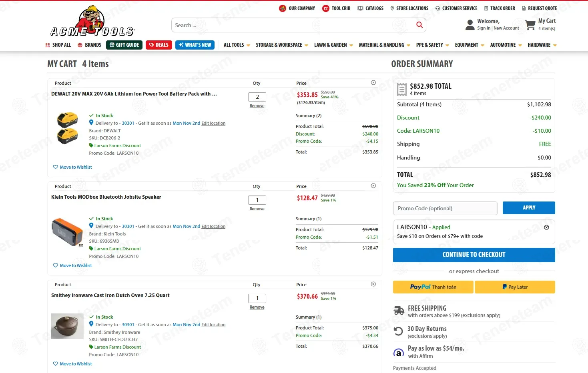The width and height of the screenshot is (588, 373).
Task: Remove Klein Tools speaker with X icon
Action: (x=373, y=186)
